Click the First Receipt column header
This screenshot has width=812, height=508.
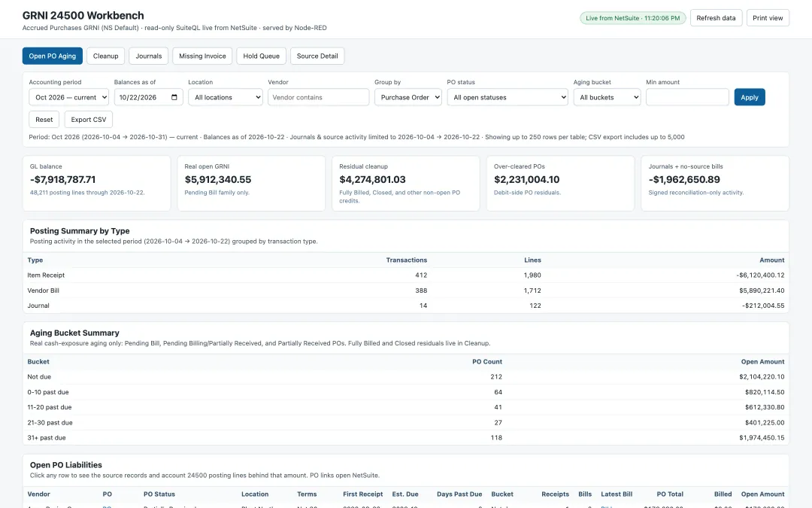tap(362, 494)
